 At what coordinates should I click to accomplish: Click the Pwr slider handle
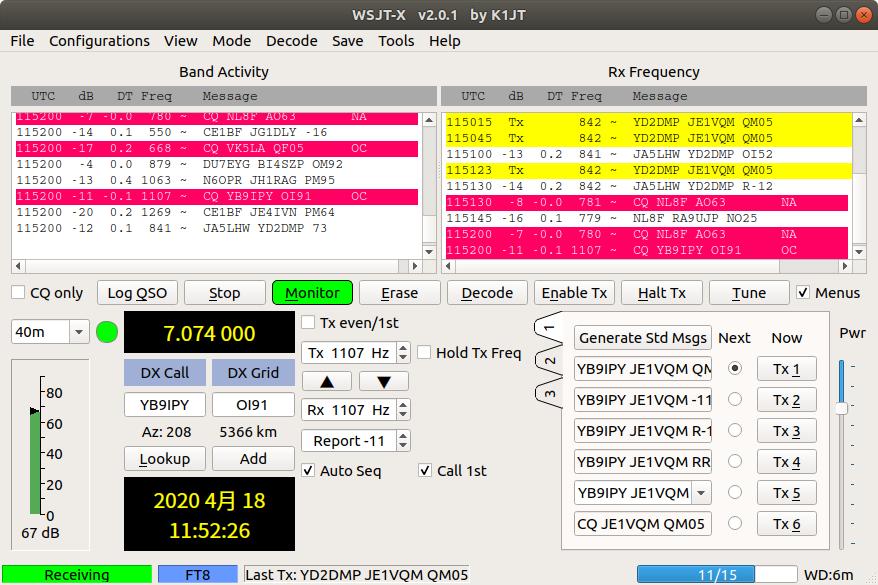click(841, 408)
